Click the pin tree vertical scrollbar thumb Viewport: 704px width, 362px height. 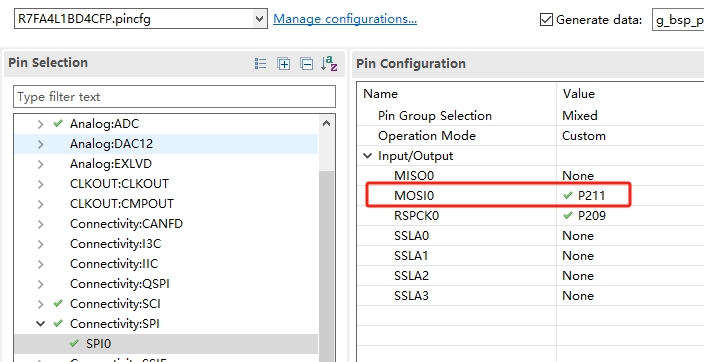326,265
